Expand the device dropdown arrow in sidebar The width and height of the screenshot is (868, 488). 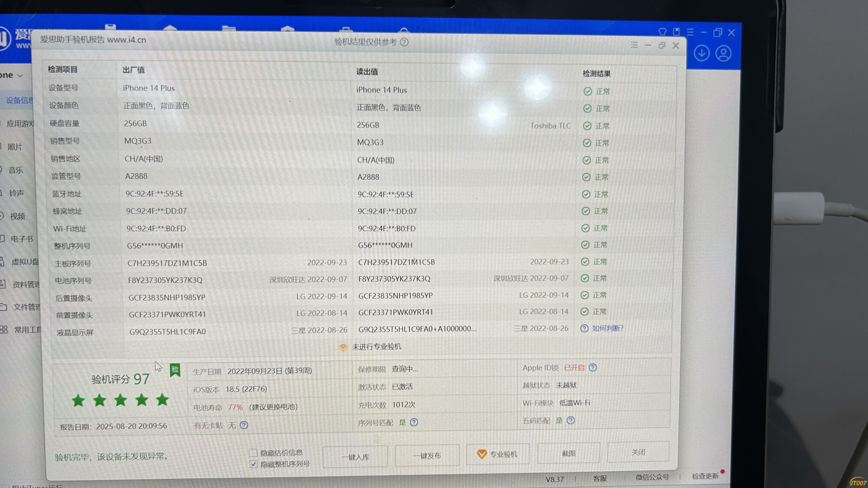click(x=20, y=76)
